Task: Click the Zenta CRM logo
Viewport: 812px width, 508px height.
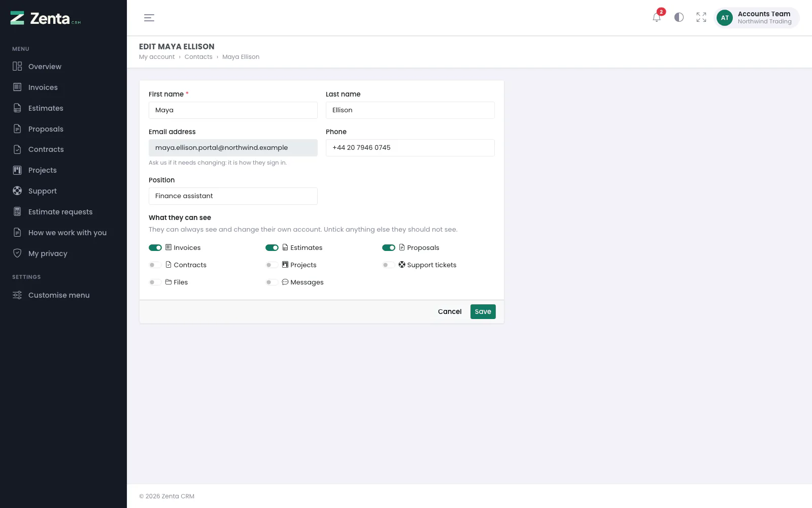Action: pyautogui.click(x=46, y=18)
